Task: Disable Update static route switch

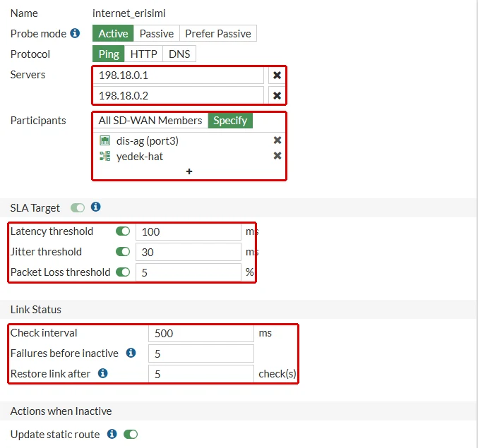Action: coord(131,435)
